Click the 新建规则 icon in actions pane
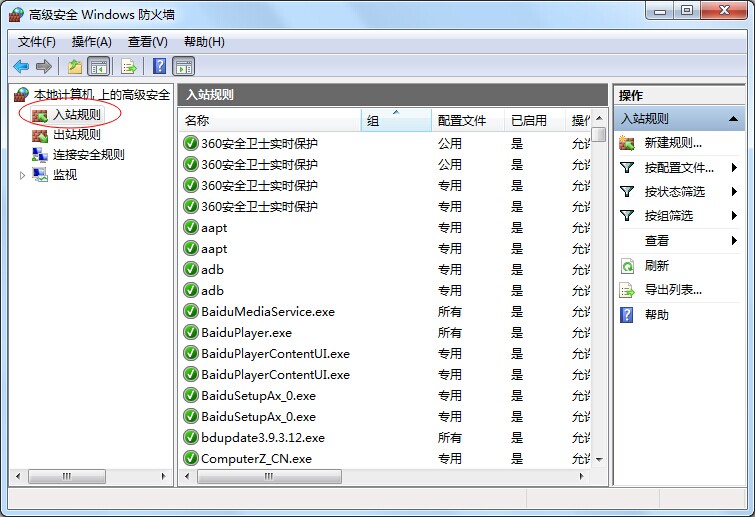This screenshot has height=517, width=755. (626, 143)
